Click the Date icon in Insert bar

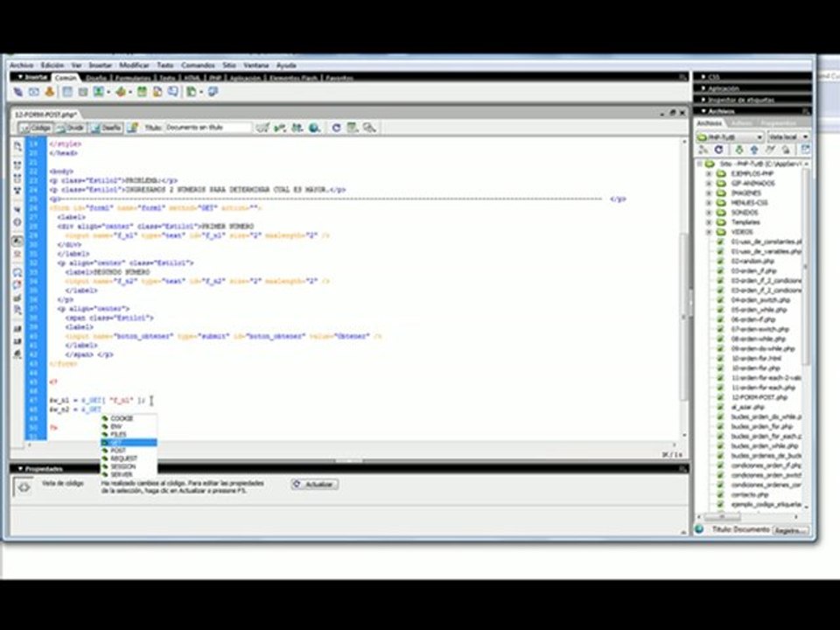click(142, 92)
